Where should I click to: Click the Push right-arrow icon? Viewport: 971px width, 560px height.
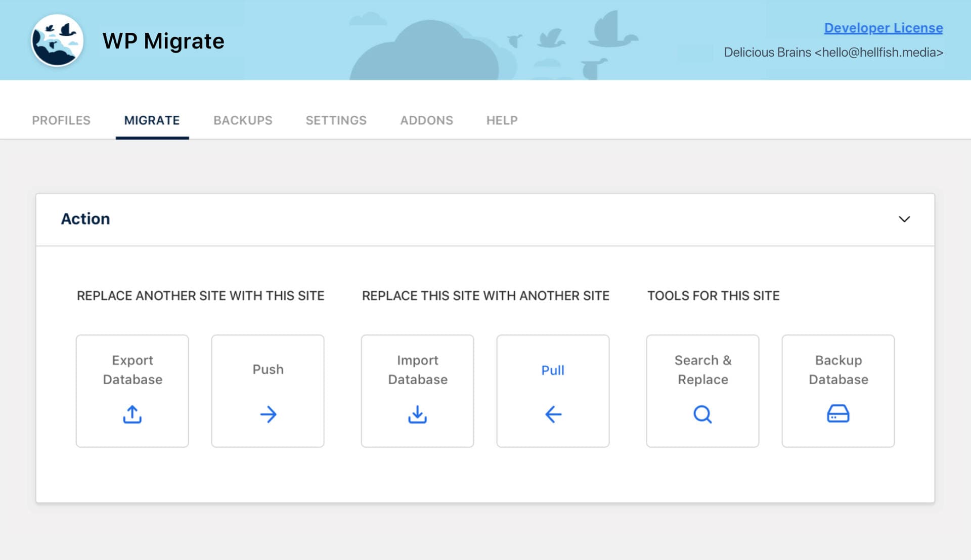pos(268,414)
